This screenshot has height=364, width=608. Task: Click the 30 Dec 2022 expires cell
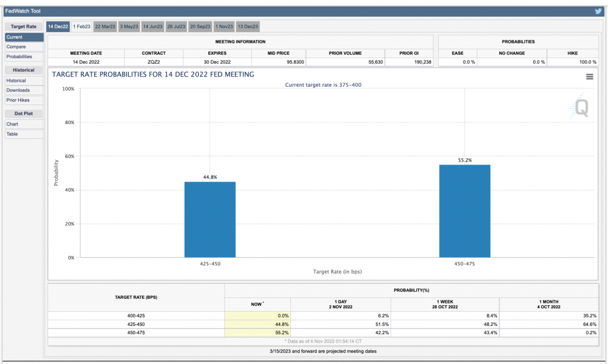tap(217, 62)
